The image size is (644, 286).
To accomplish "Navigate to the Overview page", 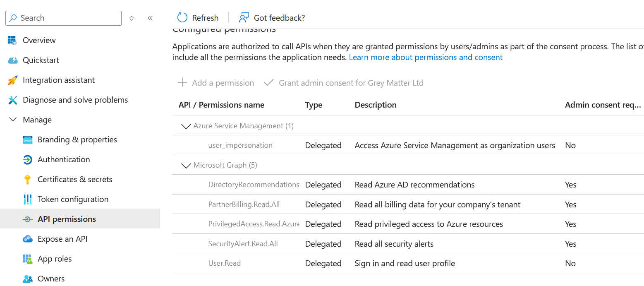I will pos(39,40).
